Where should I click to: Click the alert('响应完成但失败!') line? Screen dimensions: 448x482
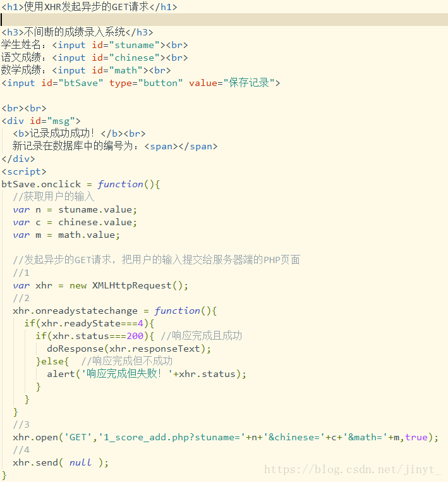point(147,374)
